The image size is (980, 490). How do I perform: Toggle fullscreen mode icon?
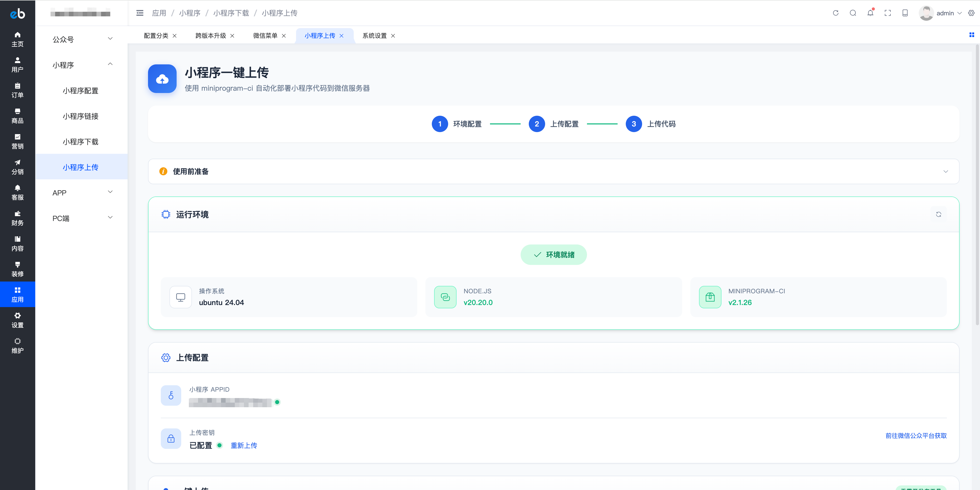[888, 13]
